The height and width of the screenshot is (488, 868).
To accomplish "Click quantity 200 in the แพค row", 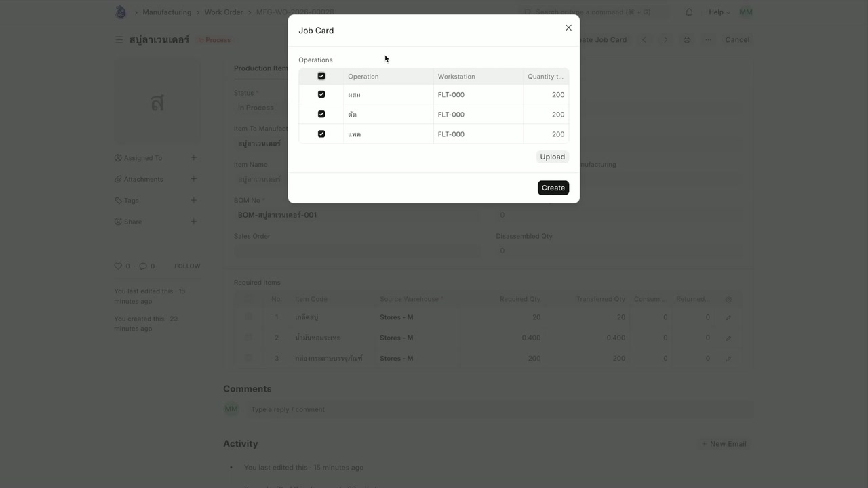I will click(x=546, y=134).
